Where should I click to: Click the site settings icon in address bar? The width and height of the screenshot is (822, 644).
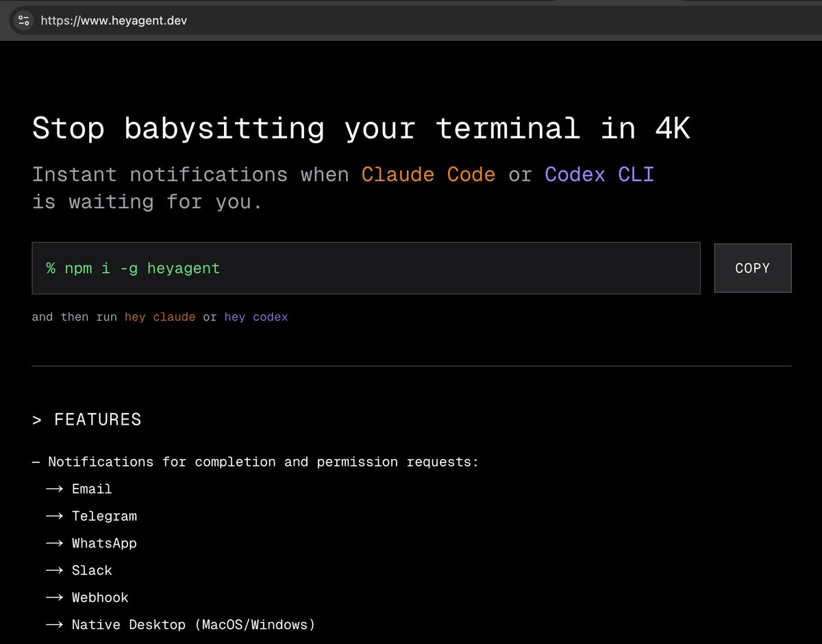pos(23,21)
